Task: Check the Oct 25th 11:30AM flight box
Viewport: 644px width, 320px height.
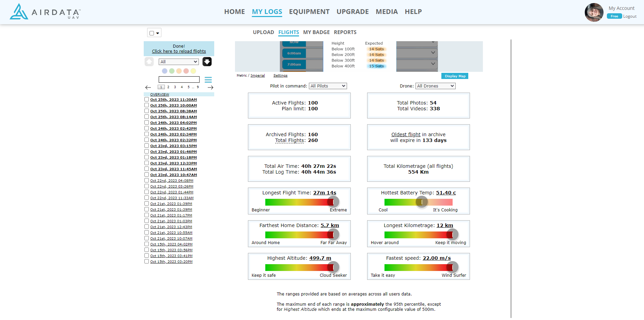Action: (x=146, y=99)
